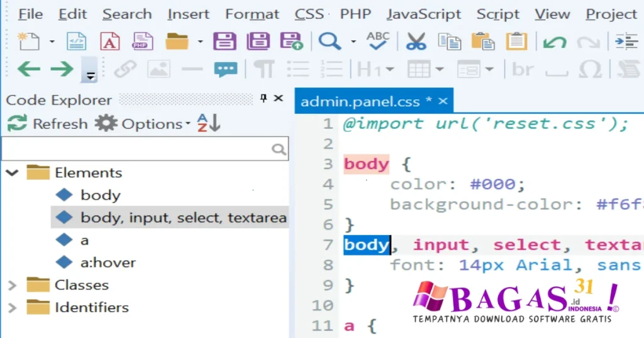
Task: Select the a:hover element in tree
Action: [x=108, y=263]
